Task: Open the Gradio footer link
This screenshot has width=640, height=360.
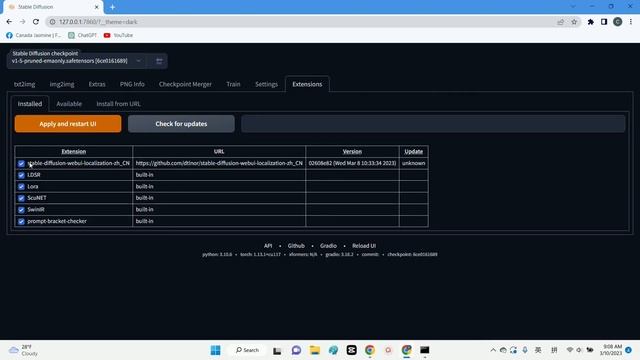Action: click(x=328, y=246)
